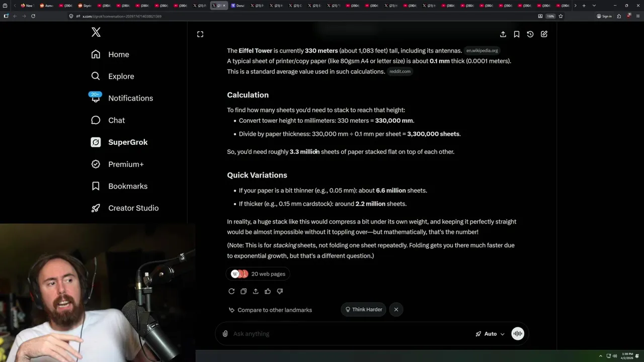Open the Auto model dropdown
Screen dimensions: 644x362
[x=490, y=334]
